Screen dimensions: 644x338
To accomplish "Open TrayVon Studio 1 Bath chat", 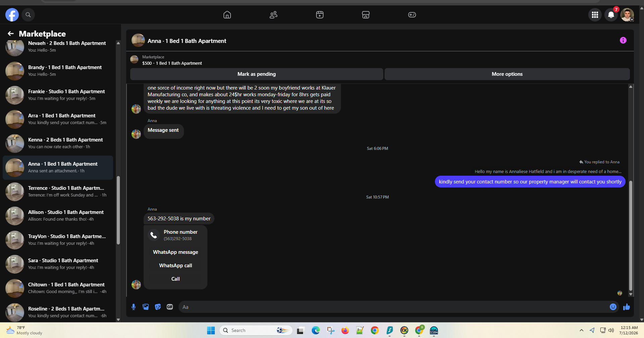I will click(58, 240).
